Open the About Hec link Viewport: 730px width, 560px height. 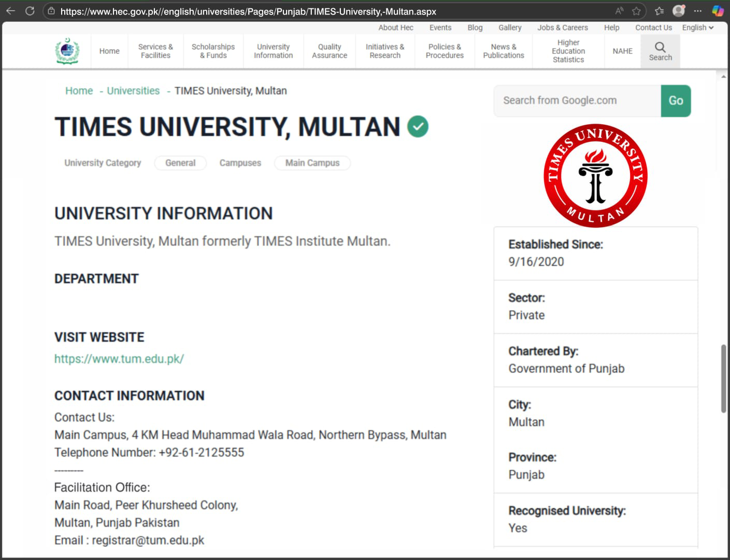(396, 27)
